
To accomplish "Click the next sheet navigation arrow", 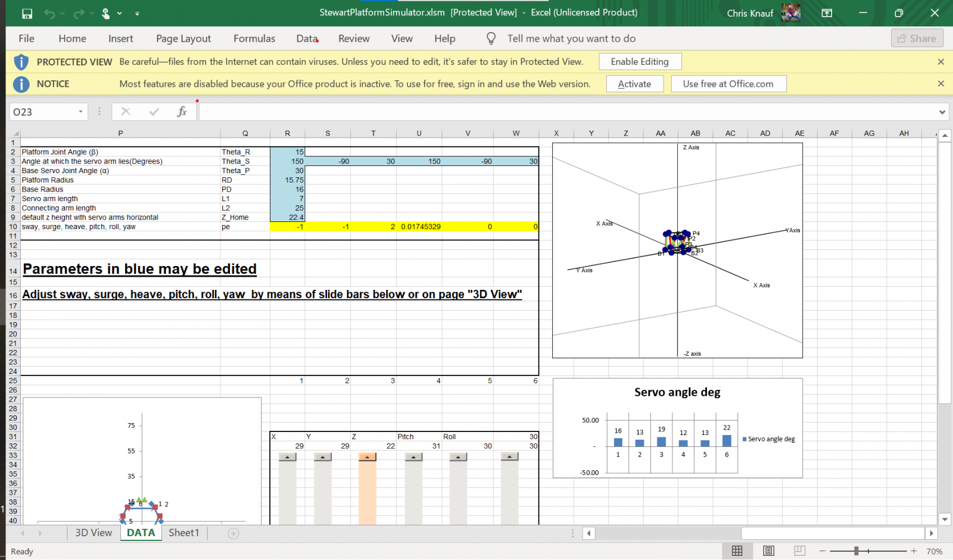I will [40, 534].
